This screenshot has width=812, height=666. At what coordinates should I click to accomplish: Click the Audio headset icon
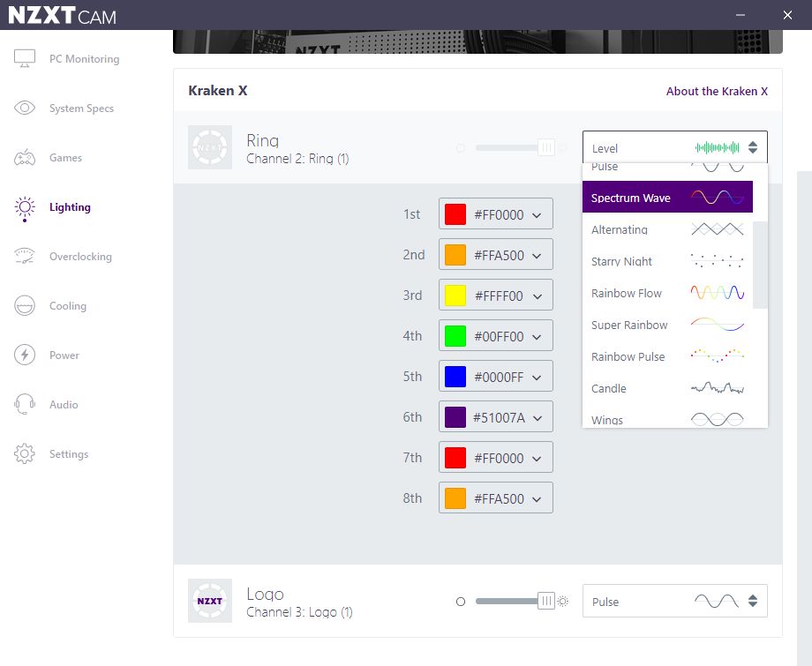[x=25, y=404]
